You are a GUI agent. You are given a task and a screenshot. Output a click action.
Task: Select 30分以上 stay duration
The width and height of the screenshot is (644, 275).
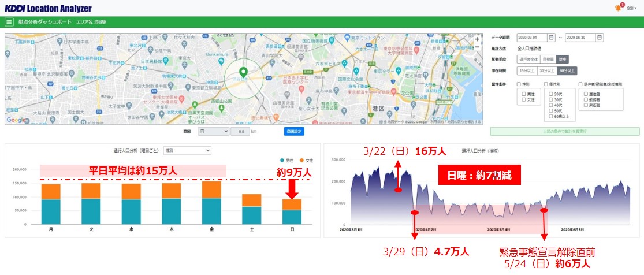(x=547, y=70)
